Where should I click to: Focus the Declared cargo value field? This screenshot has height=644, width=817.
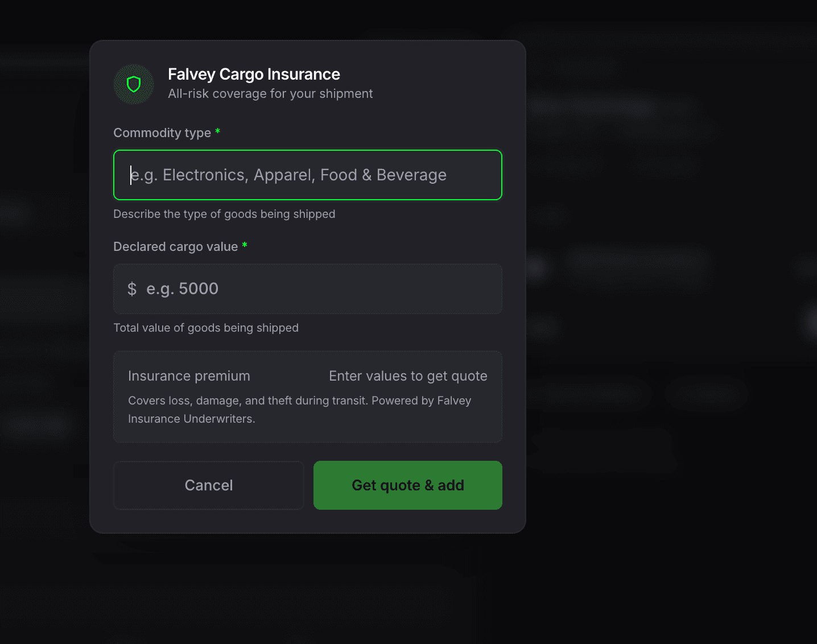(307, 289)
